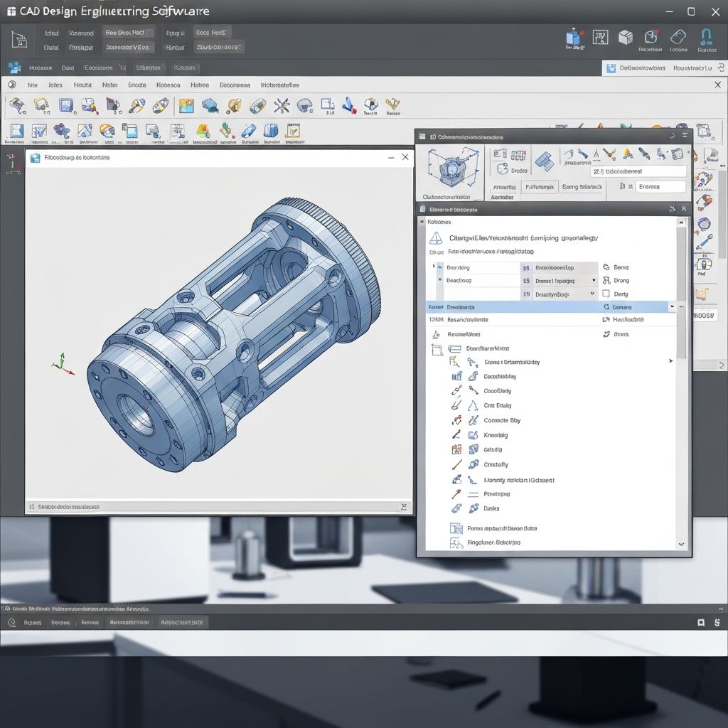The image size is (728, 728).
Task: Click the blue cube icon in second toolbar row
Action: coord(271,131)
